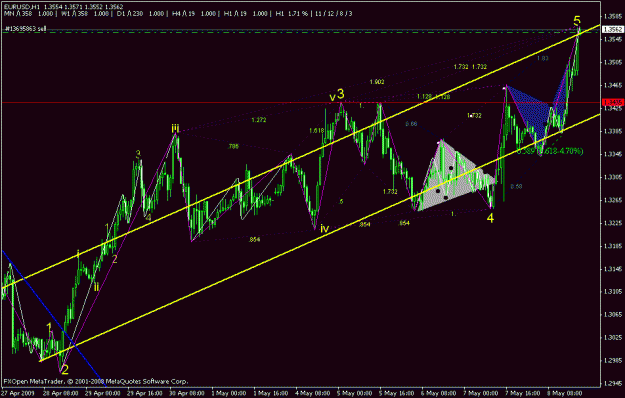Select the v3 wave label

(x=337, y=95)
